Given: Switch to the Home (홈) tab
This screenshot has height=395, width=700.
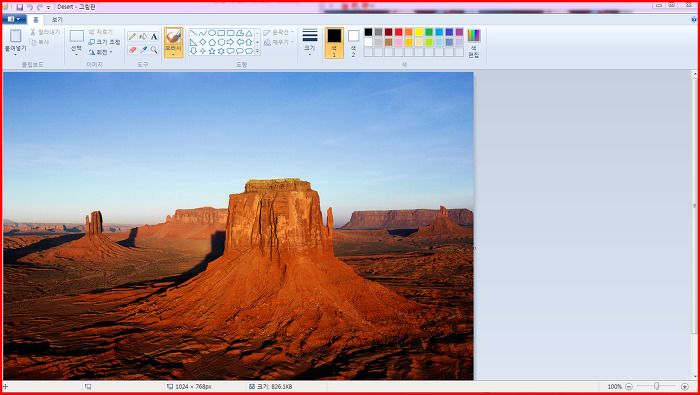Looking at the screenshot, I should click(36, 20).
